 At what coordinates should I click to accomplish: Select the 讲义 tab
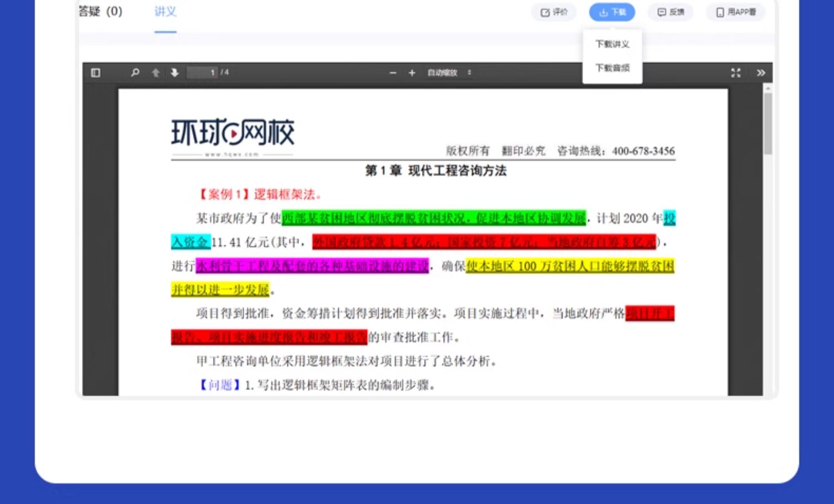coord(165,12)
